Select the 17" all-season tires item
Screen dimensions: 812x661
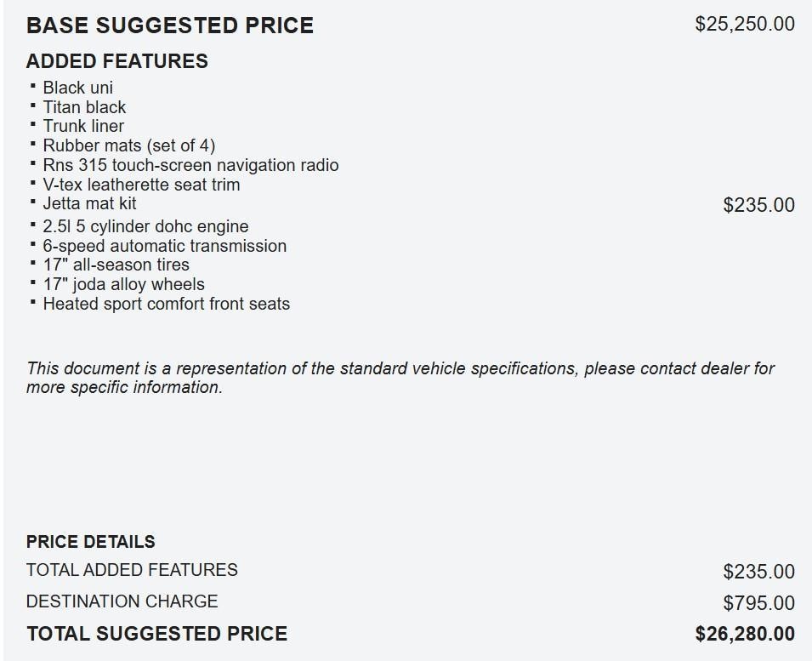click(x=116, y=265)
